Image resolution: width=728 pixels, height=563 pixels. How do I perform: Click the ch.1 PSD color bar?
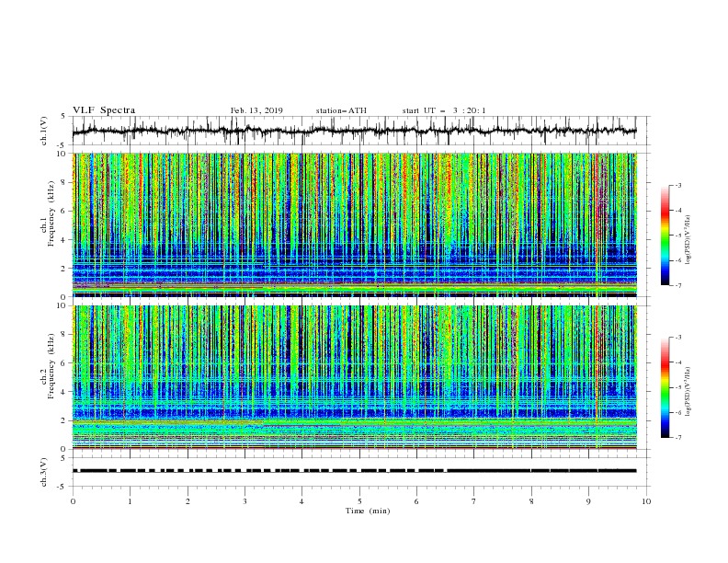665,236
